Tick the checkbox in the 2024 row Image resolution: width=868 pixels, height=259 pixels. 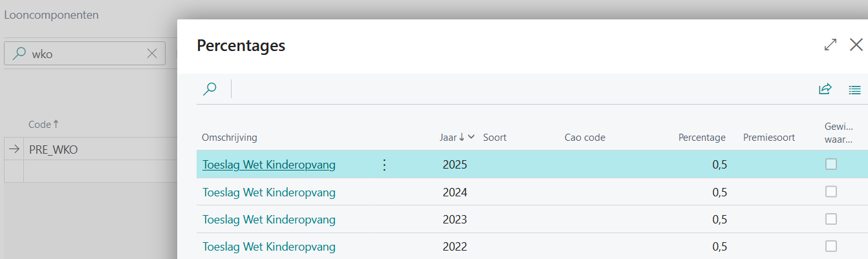[831, 192]
